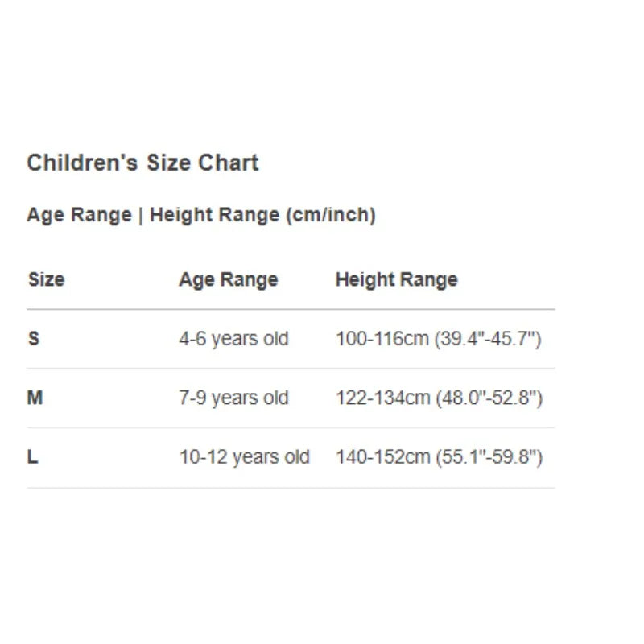The image size is (644, 644).
Task: Click the pipe separator in the subtitle
Action: click(140, 215)
